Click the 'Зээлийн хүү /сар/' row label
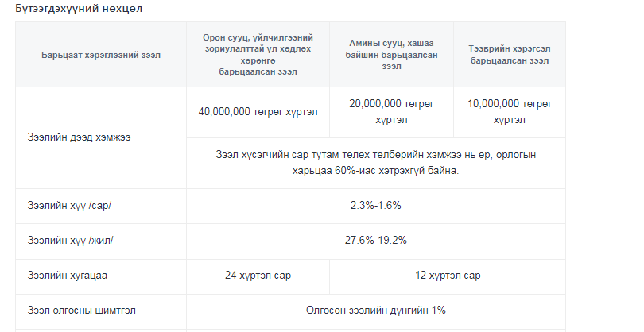Viewport: 644px width, 332px height. [69, 205]
